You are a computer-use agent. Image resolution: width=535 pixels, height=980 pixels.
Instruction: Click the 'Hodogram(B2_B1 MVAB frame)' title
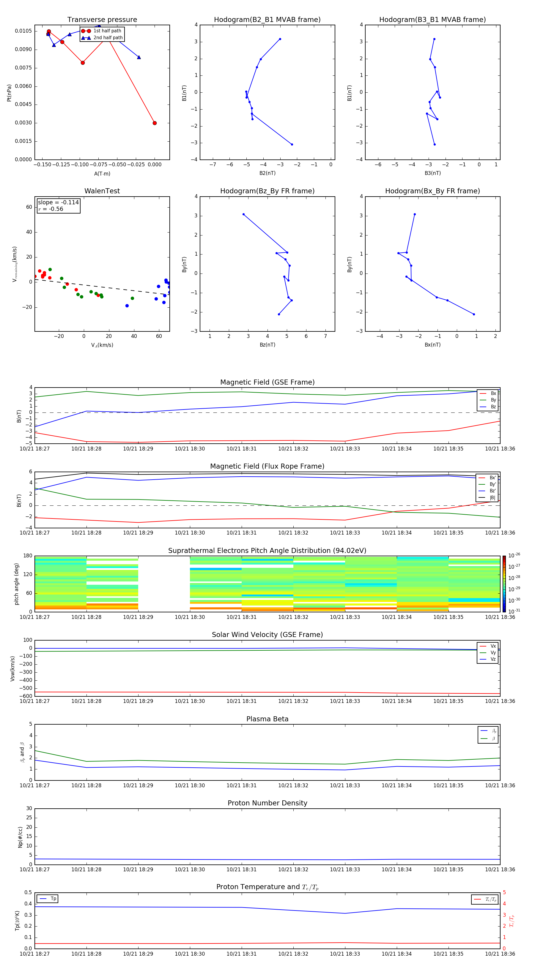coord(267,20)
